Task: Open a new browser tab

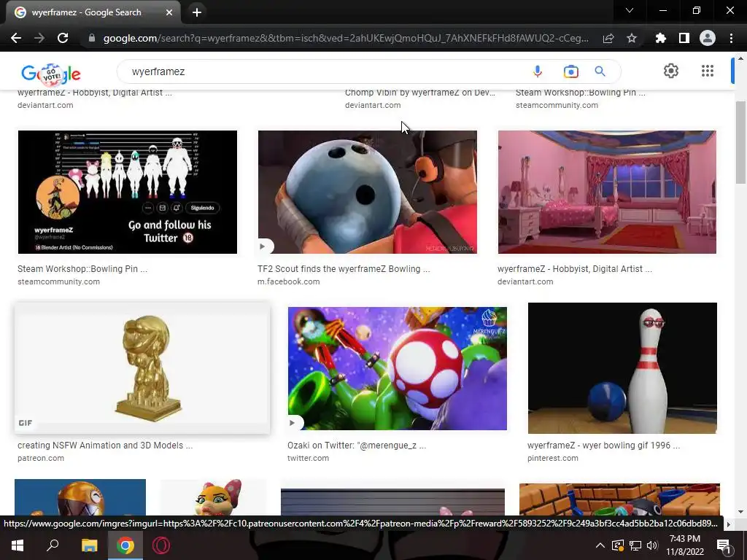Action: (197, 12)
